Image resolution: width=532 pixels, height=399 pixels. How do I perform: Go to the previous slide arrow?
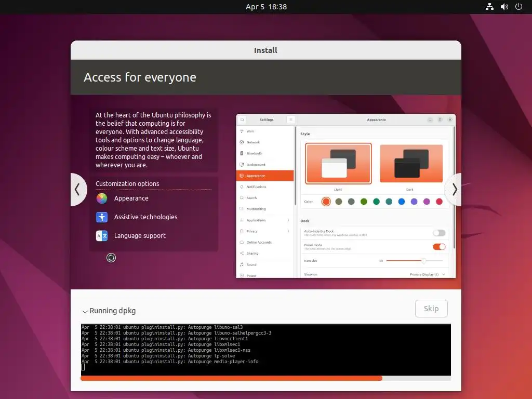click(x=78, y=189)
